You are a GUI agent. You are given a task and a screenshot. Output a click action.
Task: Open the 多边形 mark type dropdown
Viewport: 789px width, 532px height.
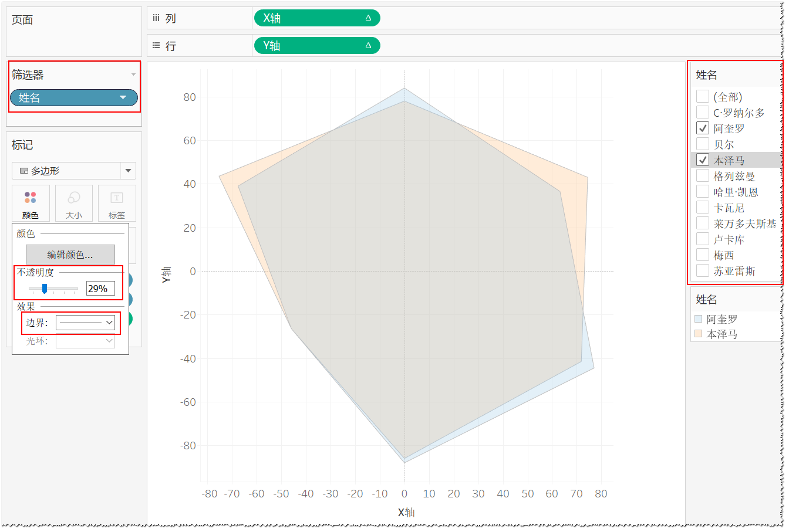74,171
